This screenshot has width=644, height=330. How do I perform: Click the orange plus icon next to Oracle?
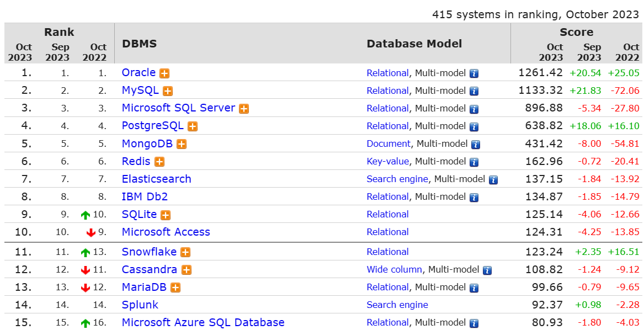coord(164,73)
